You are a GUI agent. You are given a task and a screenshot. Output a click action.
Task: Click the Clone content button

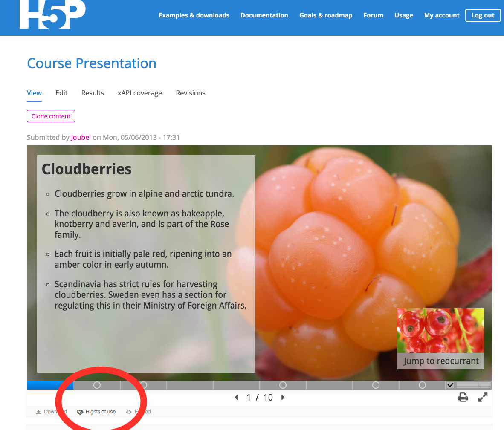click(x=51, y=116)
